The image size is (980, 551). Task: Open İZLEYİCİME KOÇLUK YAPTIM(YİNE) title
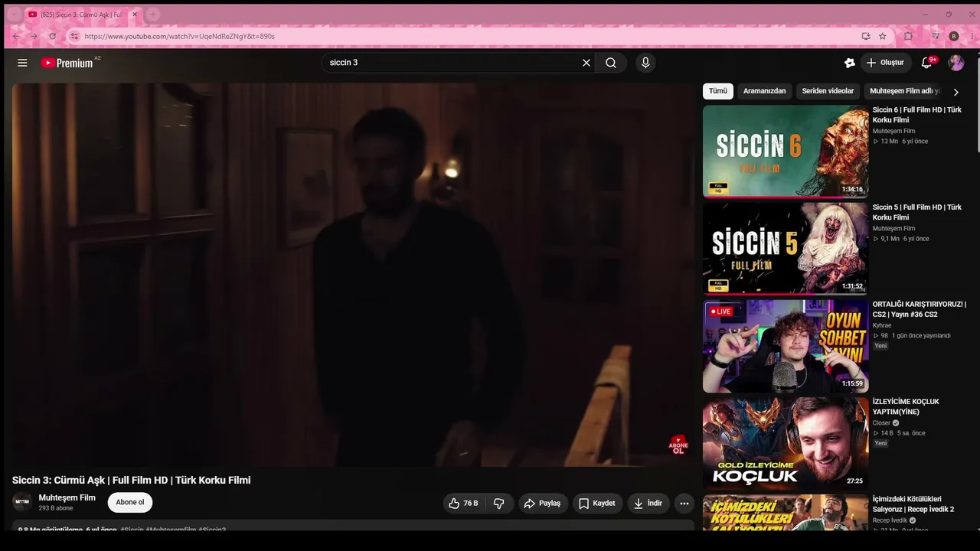tap(906, 406)
